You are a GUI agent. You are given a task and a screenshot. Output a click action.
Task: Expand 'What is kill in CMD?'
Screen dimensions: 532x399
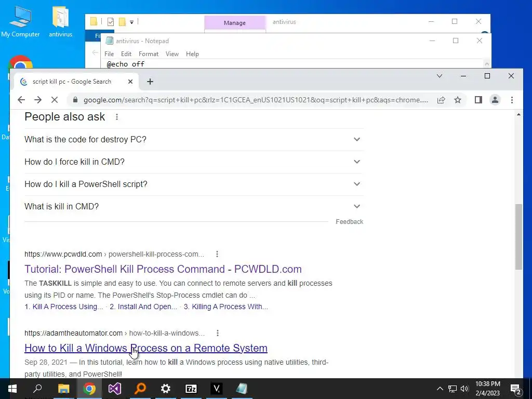[x=194, y=206]
